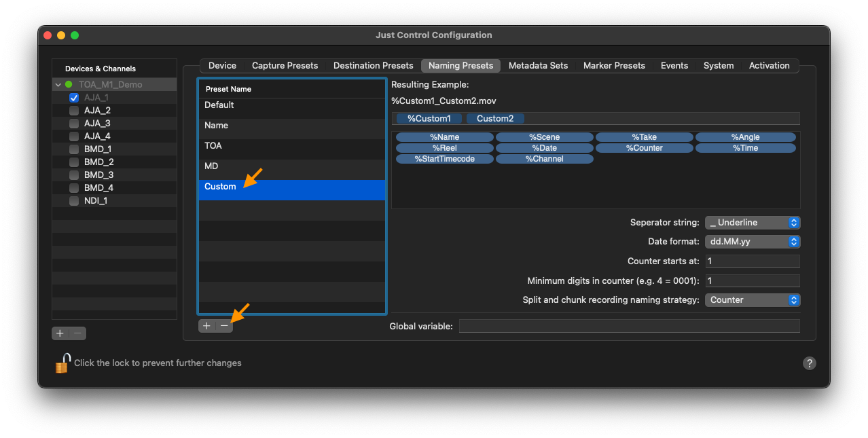Enable the BMD_3 channel checkbox

point(74,175)
